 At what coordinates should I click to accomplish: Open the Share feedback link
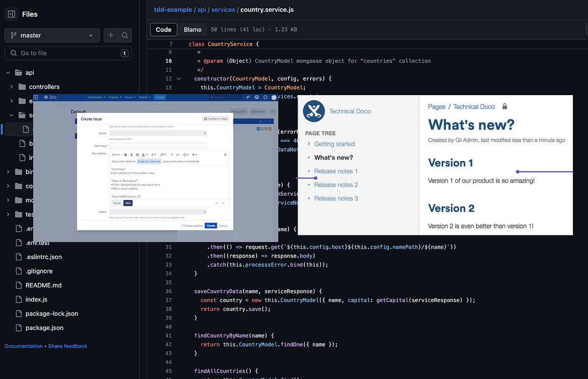(x=68, y=346)
